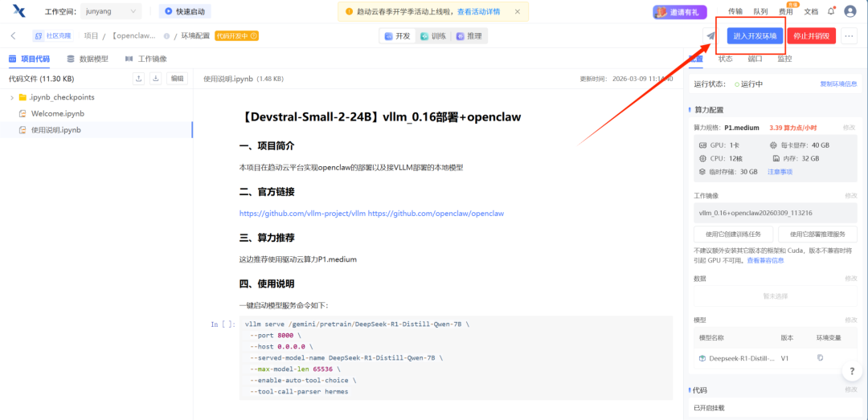Click the 项目 breadcrumb
Viewport: 868px width, 420px height.
(92, 36)
